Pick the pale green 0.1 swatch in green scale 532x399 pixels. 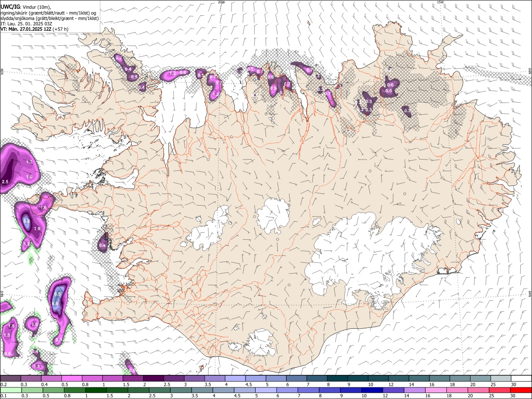click(10, 390)
